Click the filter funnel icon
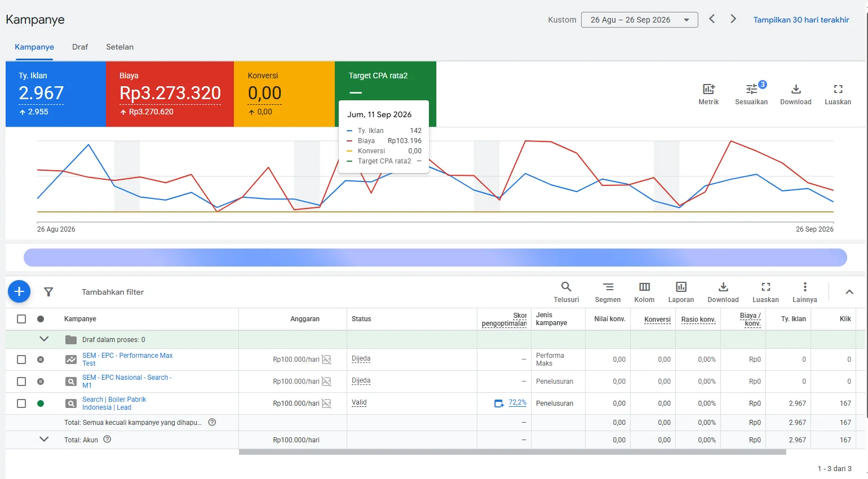 (x=48, y=292)
